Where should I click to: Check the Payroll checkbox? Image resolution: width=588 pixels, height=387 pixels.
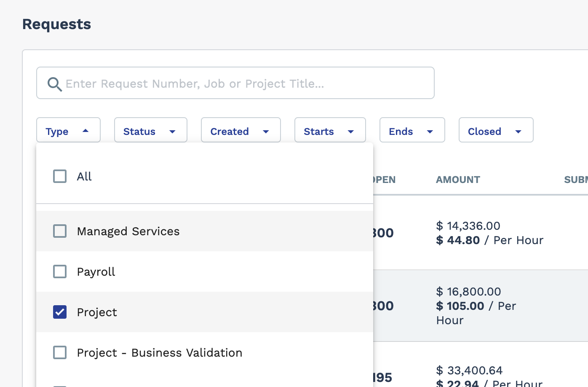(60, 271)
